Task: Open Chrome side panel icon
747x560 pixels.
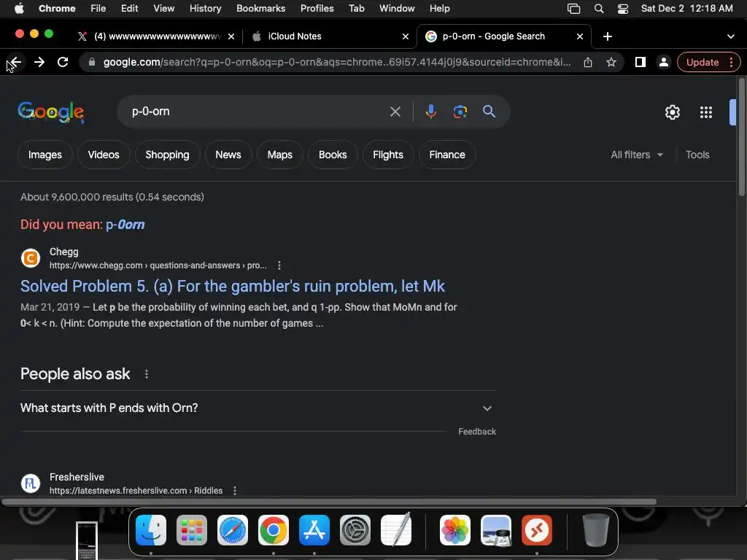Action: pyautogui.click(x=640, y=62)
